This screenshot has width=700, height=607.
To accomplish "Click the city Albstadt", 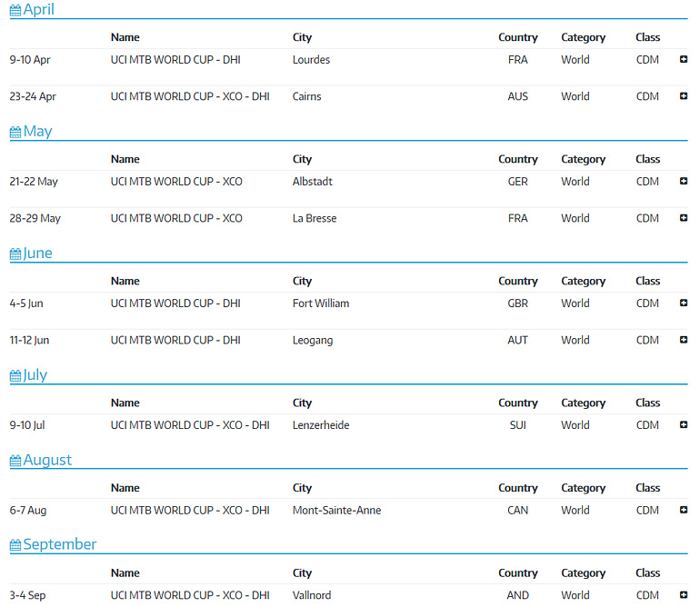I will click(313, 182).
